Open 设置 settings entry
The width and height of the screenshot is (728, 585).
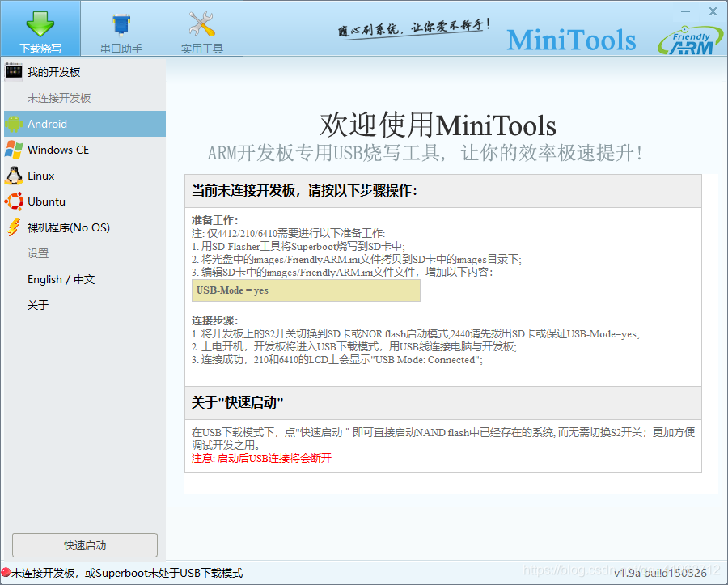click(84, 253)
